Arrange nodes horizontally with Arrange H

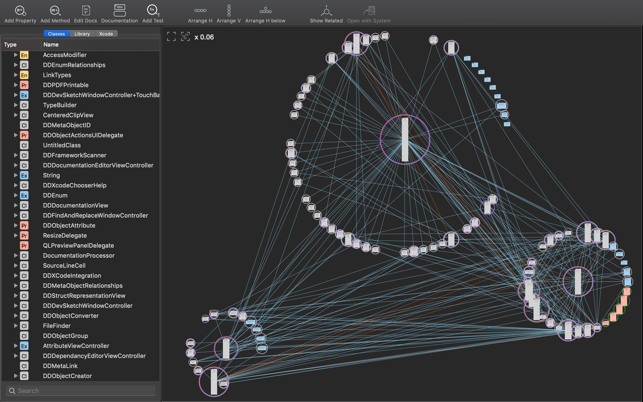click(x=200, y=10)
